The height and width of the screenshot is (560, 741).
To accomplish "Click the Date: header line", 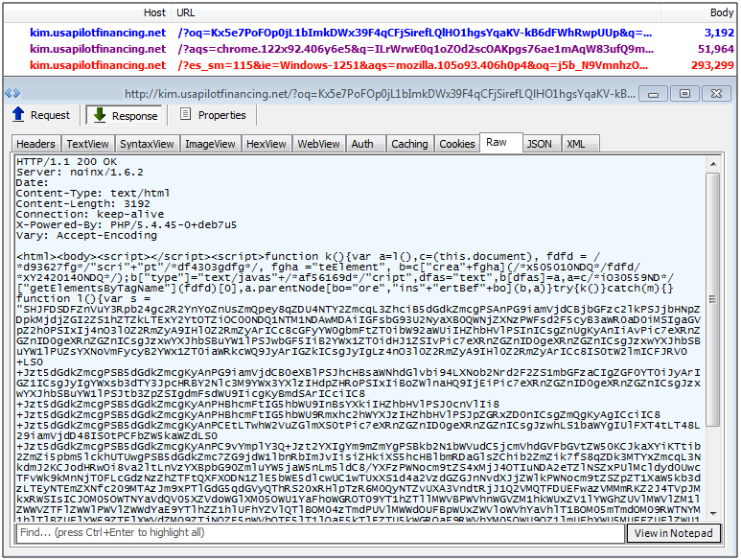I will (33, 182).
